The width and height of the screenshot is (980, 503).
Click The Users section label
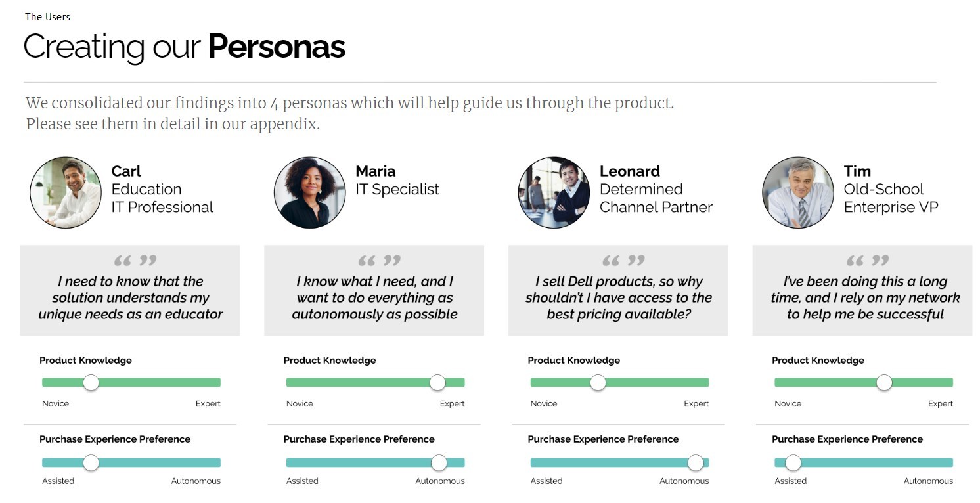click(x=47, y=16)
